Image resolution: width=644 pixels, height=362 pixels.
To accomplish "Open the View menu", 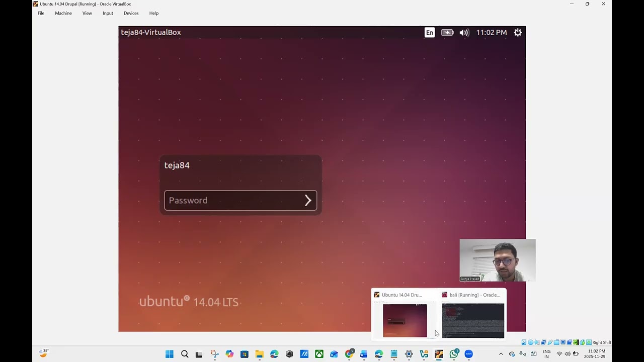I will tap(87, 13).
